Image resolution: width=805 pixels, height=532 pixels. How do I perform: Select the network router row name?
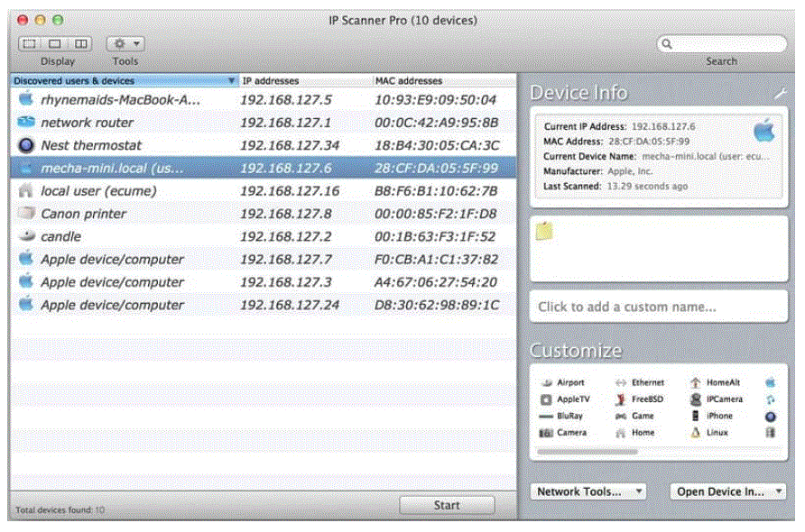[x=87, y=123]
